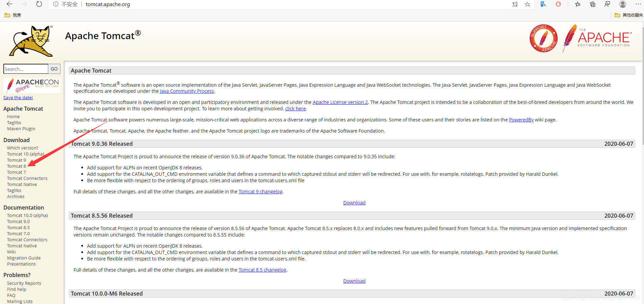Open the FAQ page
This screenshot has width=644, height=304.
pos(11,296)
